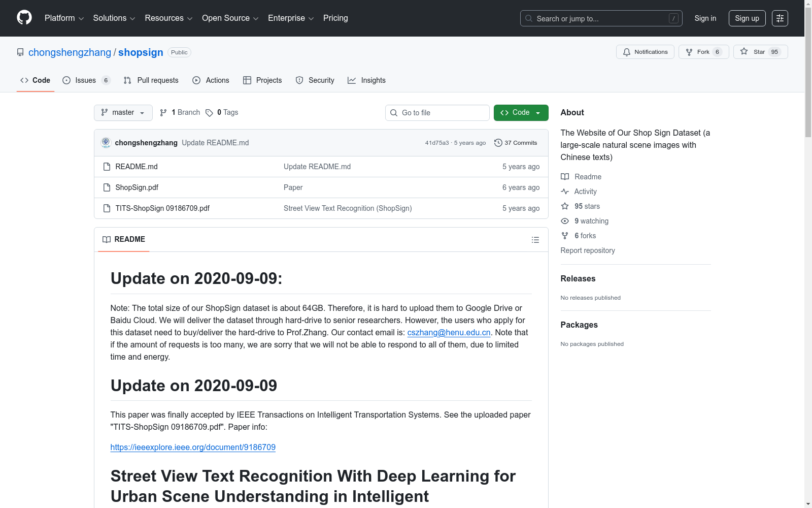Go to the Actions tab
Image resolution: width=812 pixels, height=508 pixels.
coord(211,80)
